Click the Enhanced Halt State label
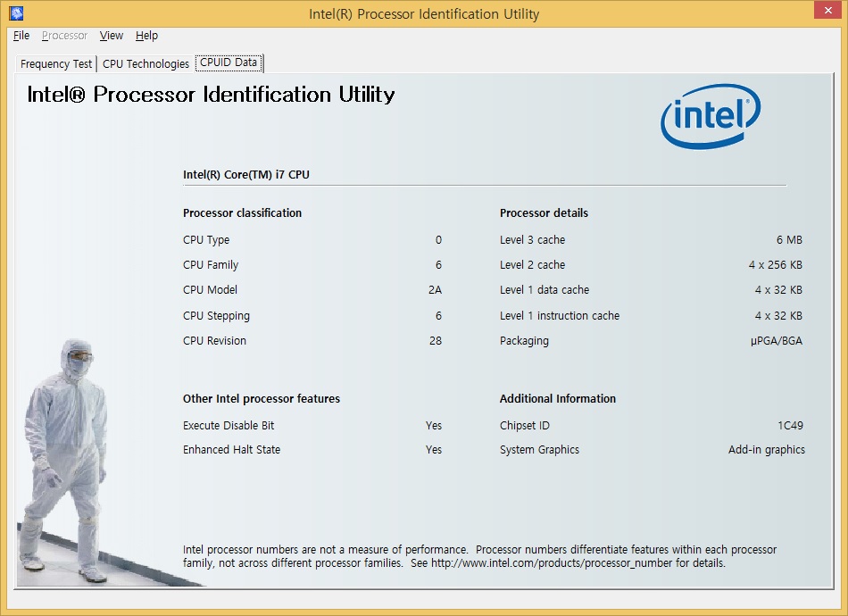 231,449
